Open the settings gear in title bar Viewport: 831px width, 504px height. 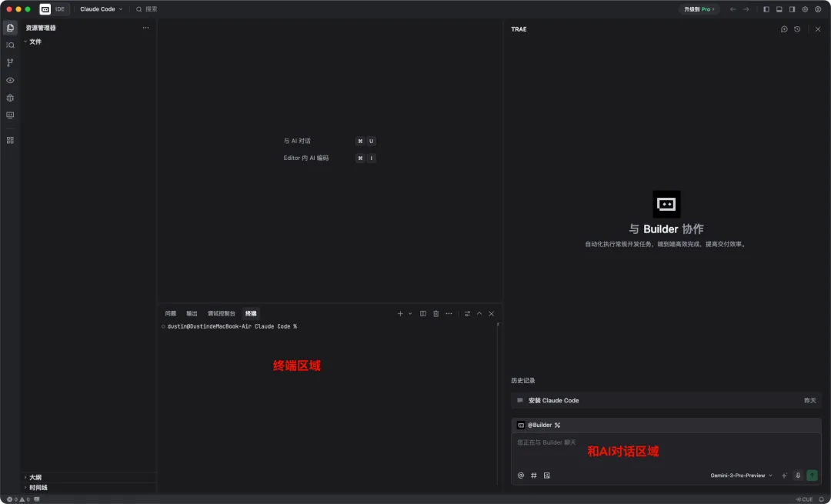click(x=805, y=9)
